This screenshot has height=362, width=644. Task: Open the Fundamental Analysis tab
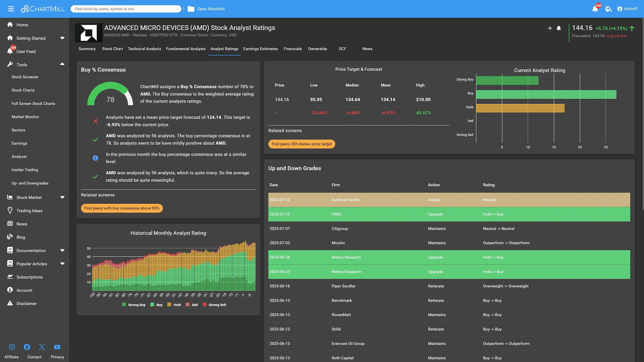(186, 49)
